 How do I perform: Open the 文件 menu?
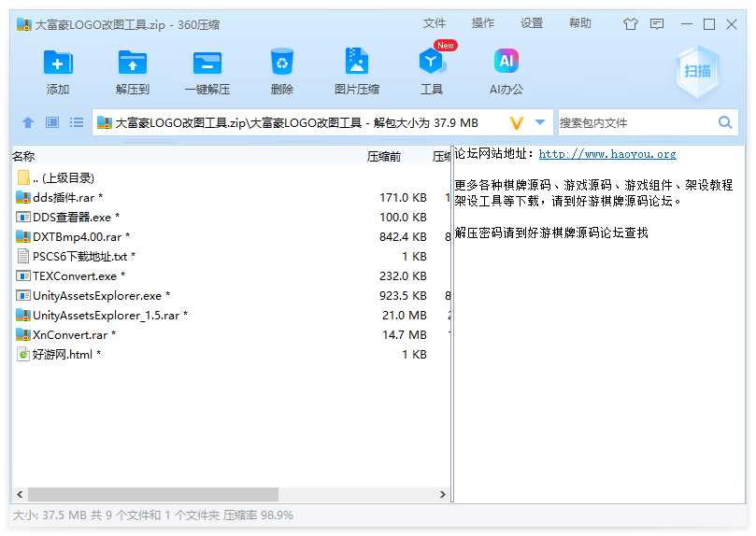point(435,23)
